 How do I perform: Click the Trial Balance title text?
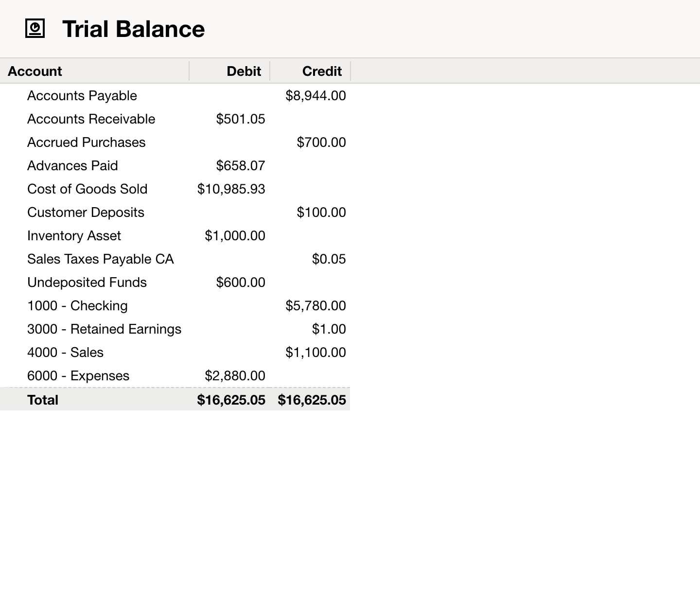134,29
